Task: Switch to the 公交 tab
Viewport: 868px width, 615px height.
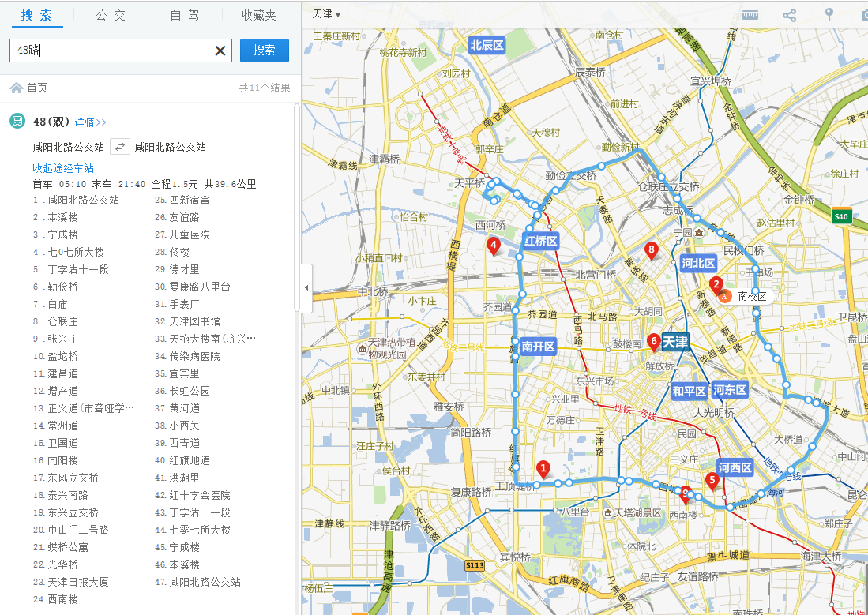Action: pos(111,15)
